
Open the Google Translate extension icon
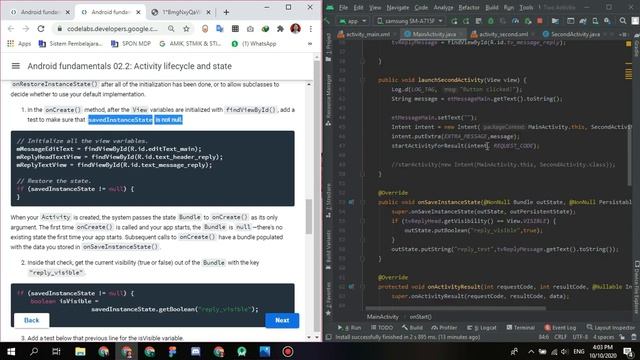(x=220, y=29)
